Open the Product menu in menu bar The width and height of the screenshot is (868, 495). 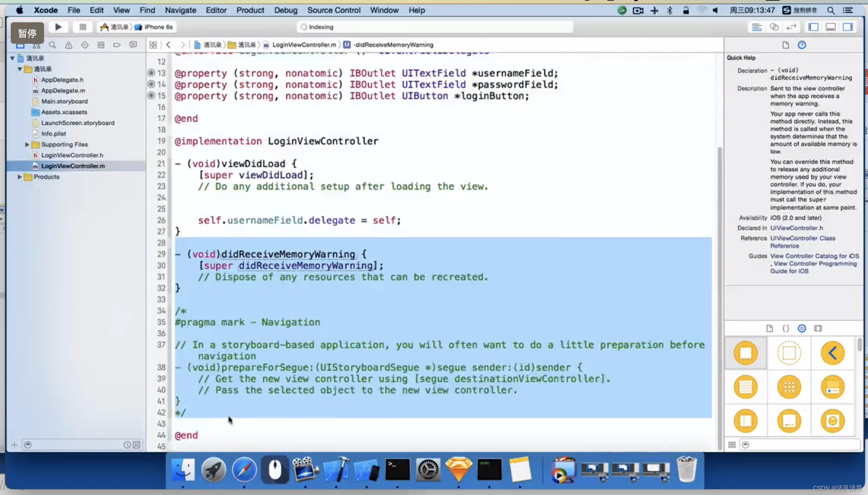(x=251, y=10)
